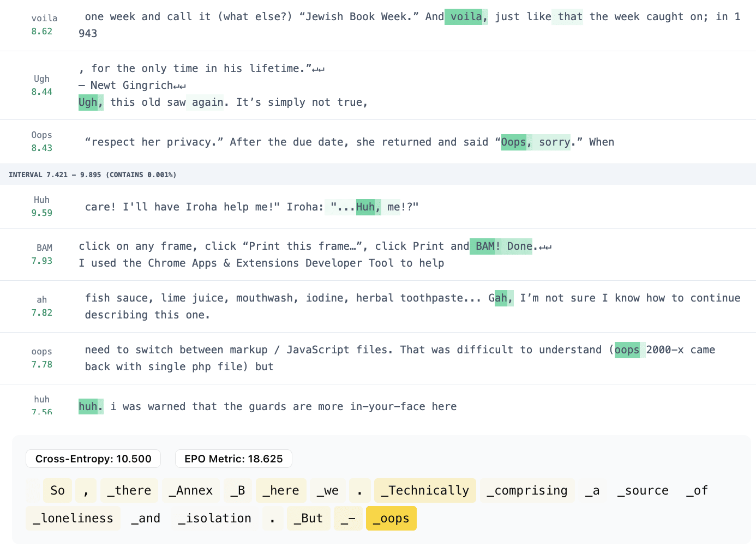Select the _But token chip
The image size is (756, 554).
pyautogui.click(x=308, y=519)
